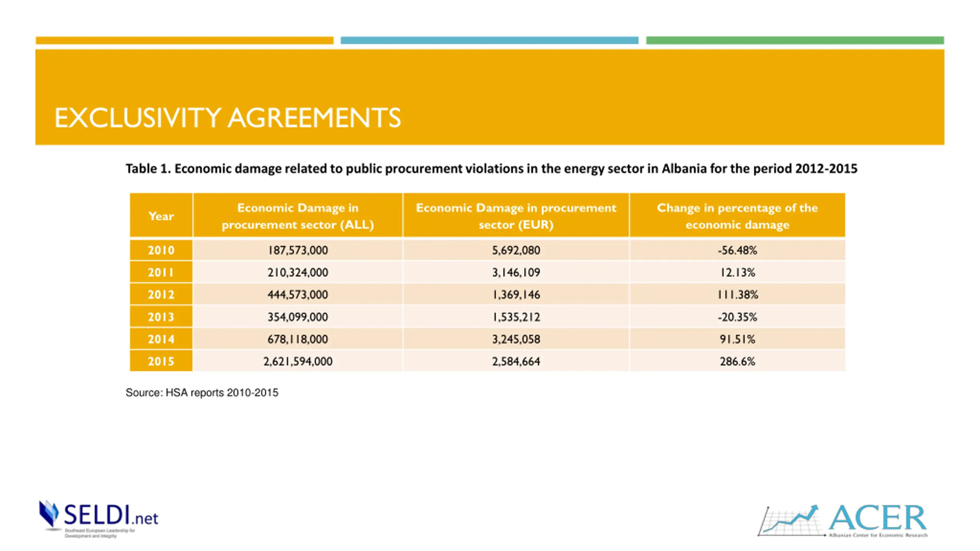Click the ACER logo
980x551 pixels.
tap(843, 521)
